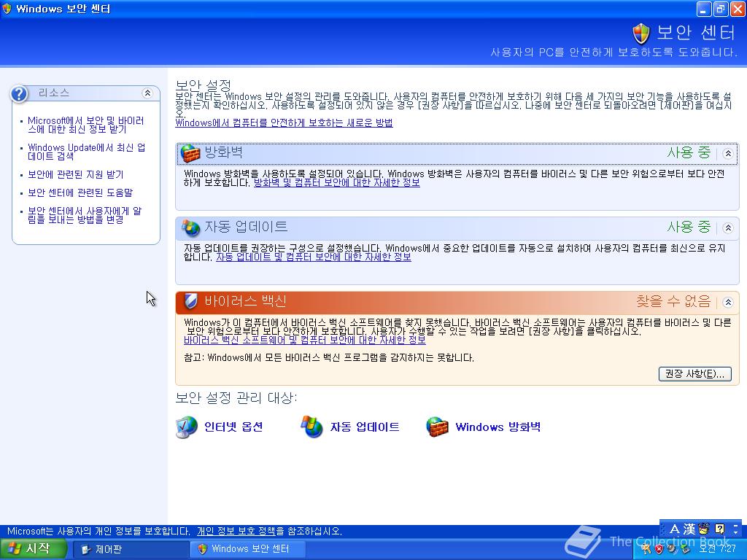Viewport: 747px width, 560px height.
Task: Open 개인 정보 보호 정책 link in status bar
Action: pos(236,531)
